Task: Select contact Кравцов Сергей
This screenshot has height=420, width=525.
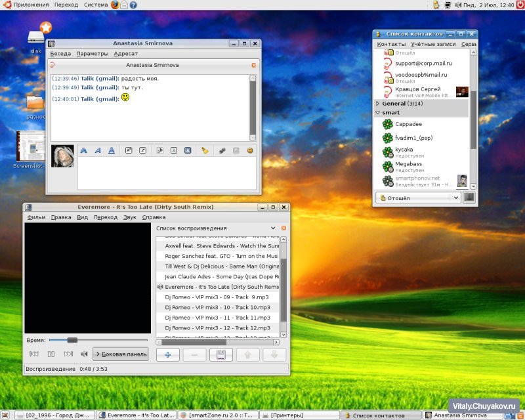Action: [x=421, y=92]
